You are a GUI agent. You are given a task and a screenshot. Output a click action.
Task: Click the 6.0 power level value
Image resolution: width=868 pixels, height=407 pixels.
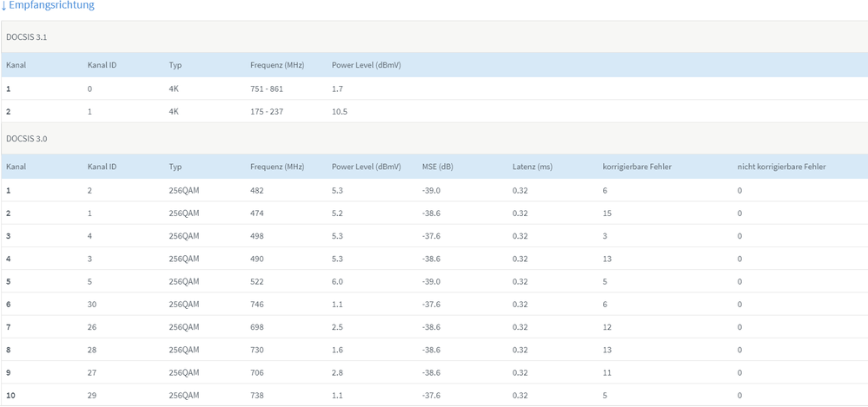click(339, 281)
